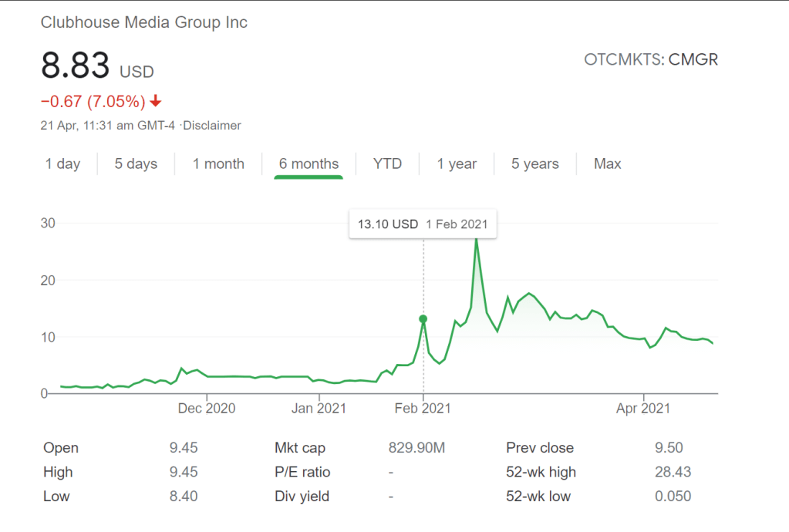Click the Dec 2020 axis label
The image size is (789, 532).
[208, 408]
